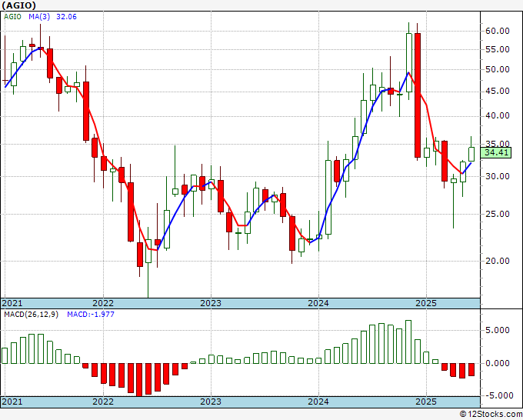Click the 30.00 price axis label
This screenshot has width=523, height=420.
pyautogui.click(x=498, y=176)
